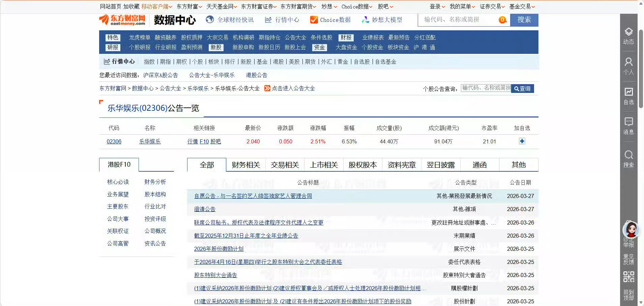Switch to the 财务相关 tab
Image resolution: width=644 pixels, height=306 pixels.
coord(245,165)
